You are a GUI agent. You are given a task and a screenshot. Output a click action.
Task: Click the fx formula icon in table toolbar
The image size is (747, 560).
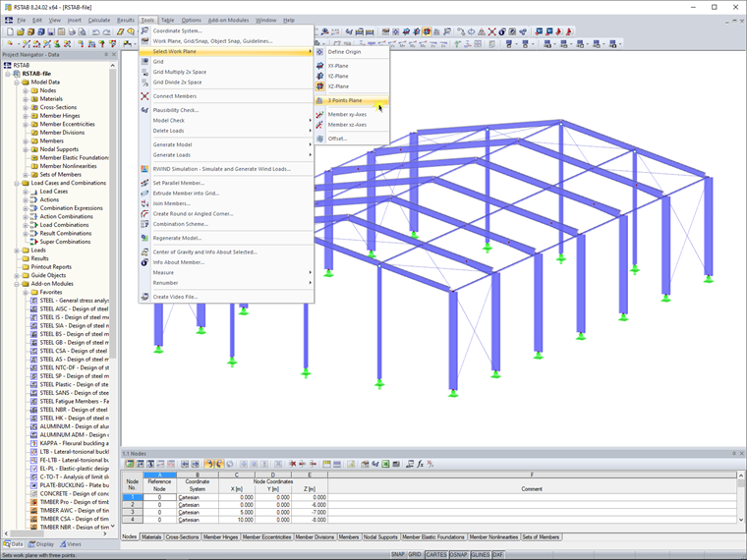pos(421,464)
